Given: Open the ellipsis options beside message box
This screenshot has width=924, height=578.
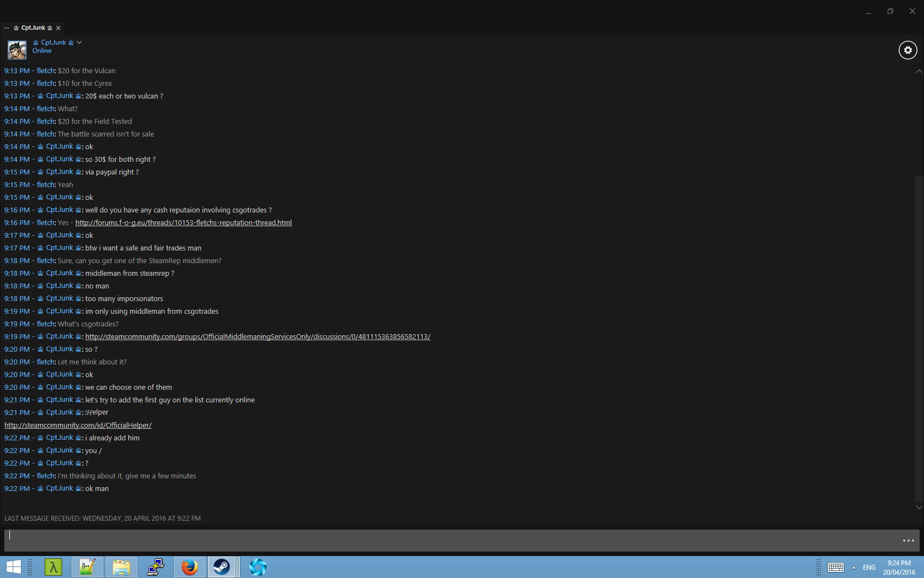Looking at the screenshot, I should click(x=908, y=541).
